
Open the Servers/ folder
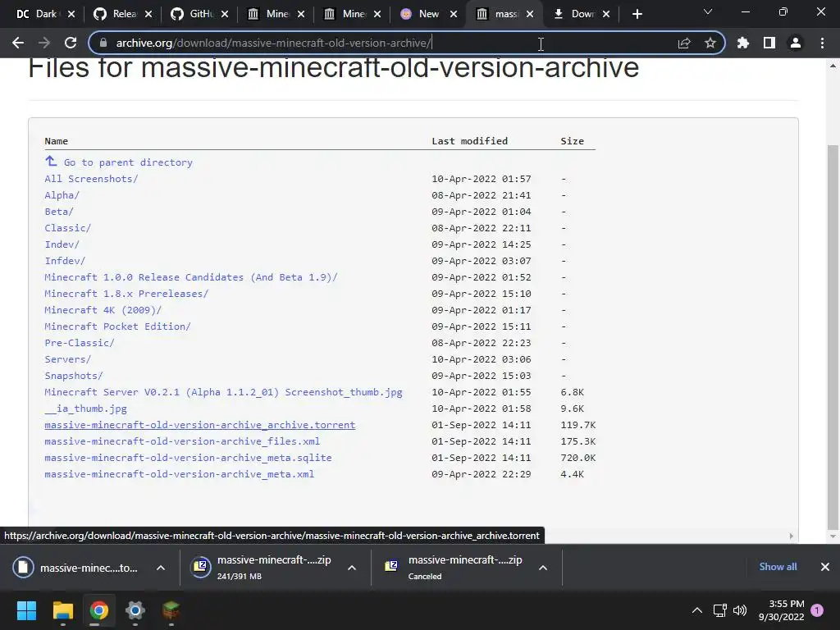click(67, 359)
